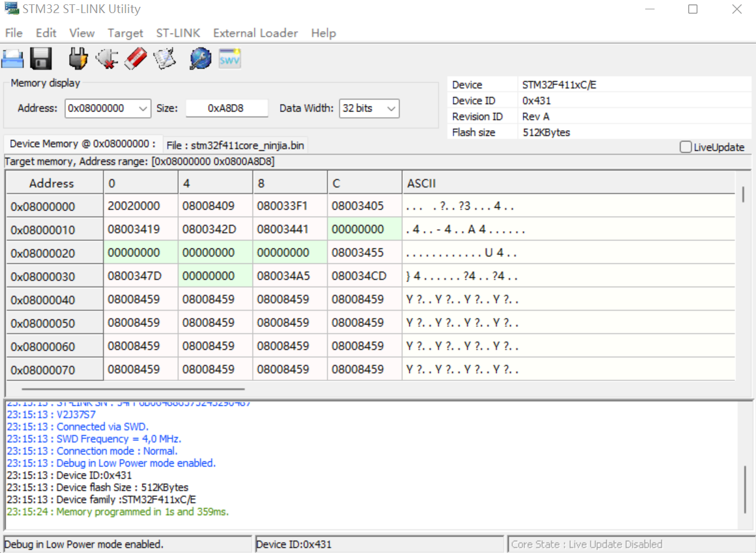
Task: Click the Device value STM32F411xC/E
Action: [559, 85]
